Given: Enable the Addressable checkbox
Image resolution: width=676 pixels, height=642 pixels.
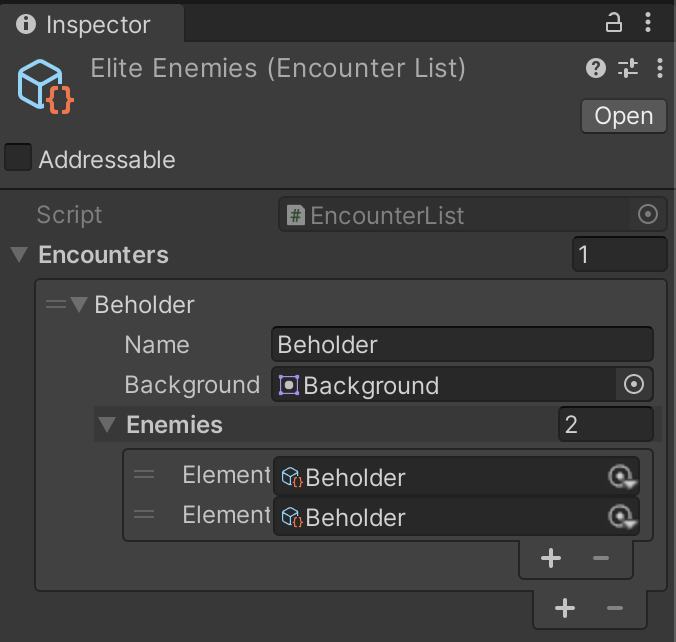Looking at the screenshot, I should tap(18, 157).
